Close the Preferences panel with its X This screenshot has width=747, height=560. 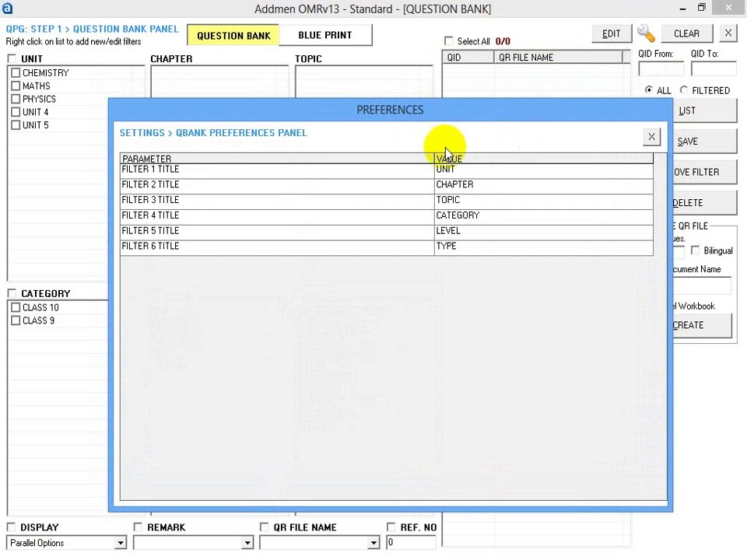click(x=651, y=137)
